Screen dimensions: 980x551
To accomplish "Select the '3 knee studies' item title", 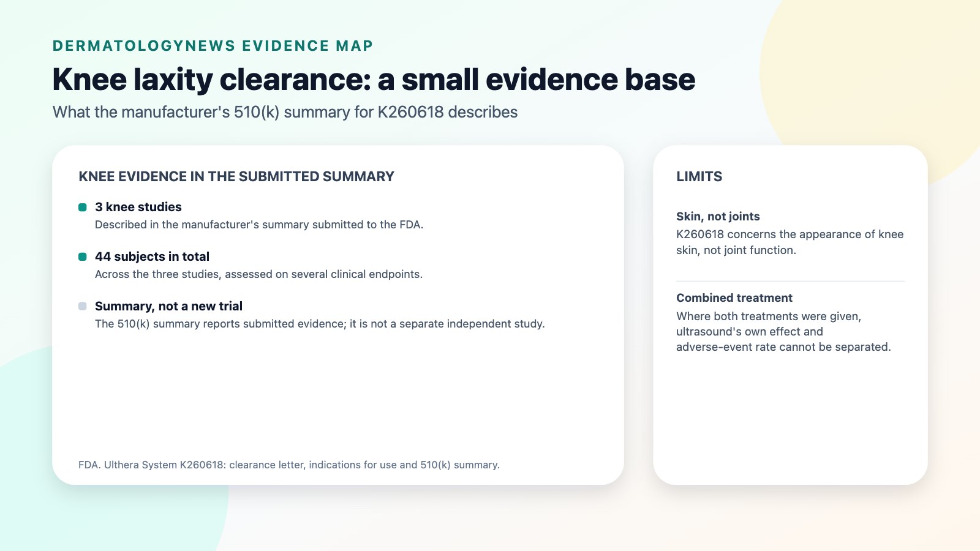I will [138, 207].
